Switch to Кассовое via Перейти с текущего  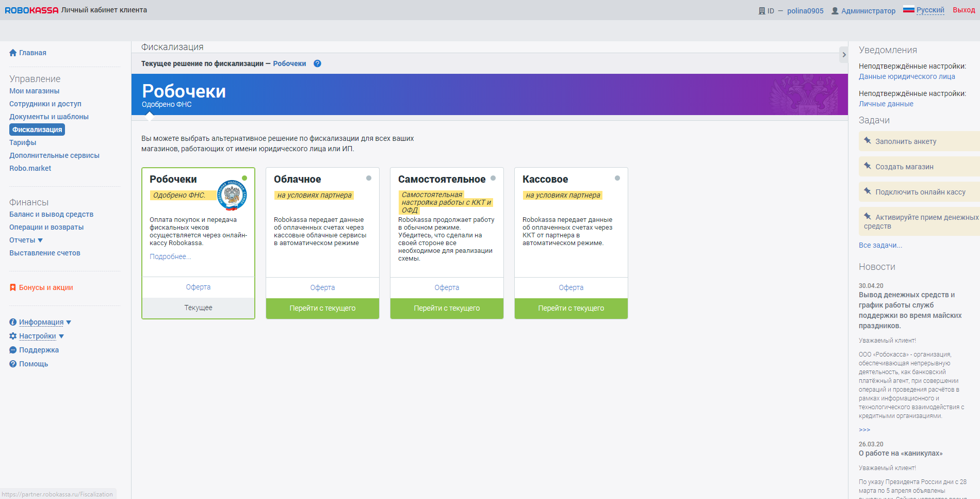click(571, 308)
